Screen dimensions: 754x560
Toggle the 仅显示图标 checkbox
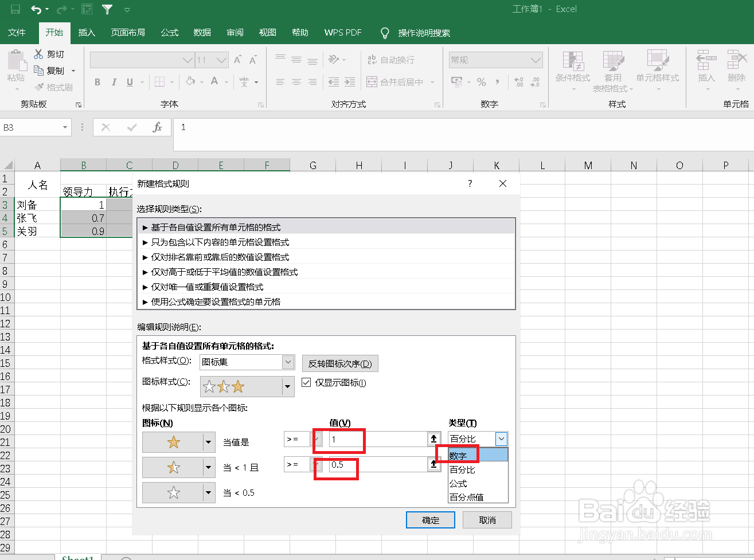[306, 382]
